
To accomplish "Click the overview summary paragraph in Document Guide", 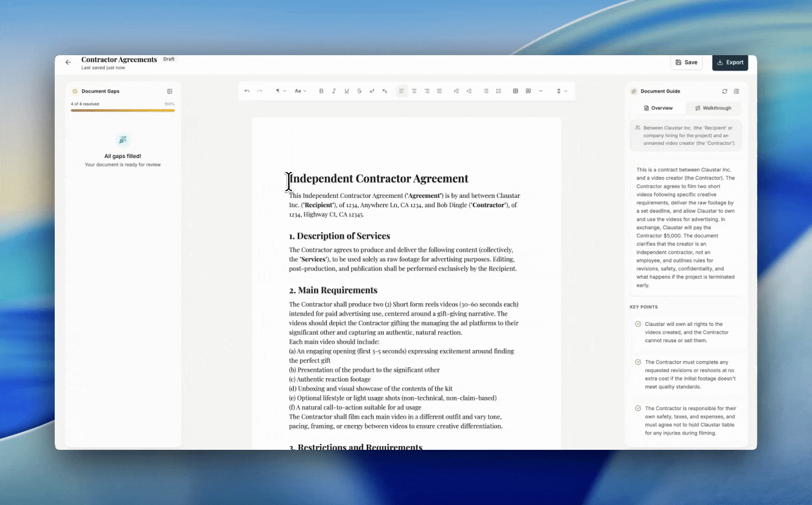I will pos(686,227).
